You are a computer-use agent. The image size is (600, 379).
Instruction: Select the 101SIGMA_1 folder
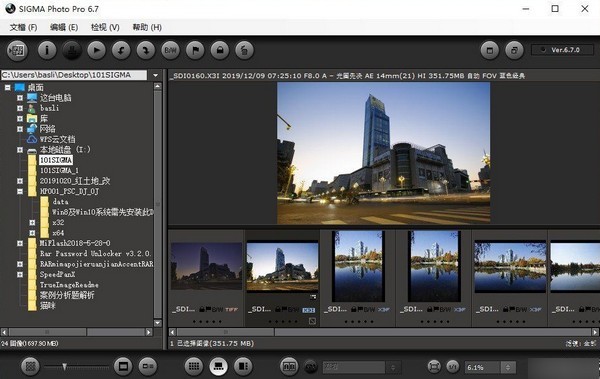59,170
